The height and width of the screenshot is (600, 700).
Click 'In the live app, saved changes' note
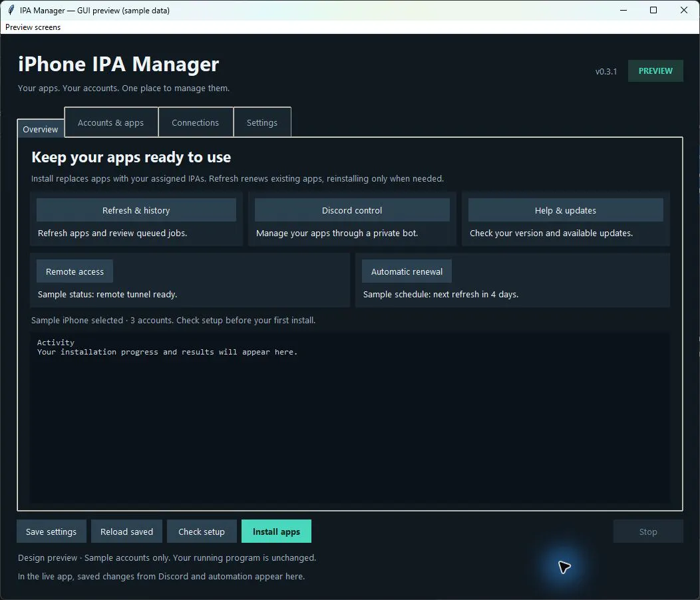click(161, 576)
